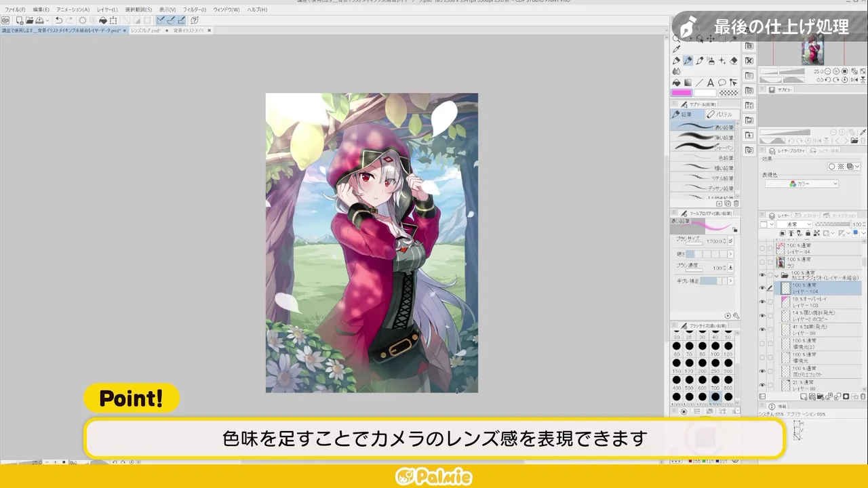Screen dimensions: 868x488
Task: Select the Pencil tool in the tool palette
Action: (x=688, y=60)
